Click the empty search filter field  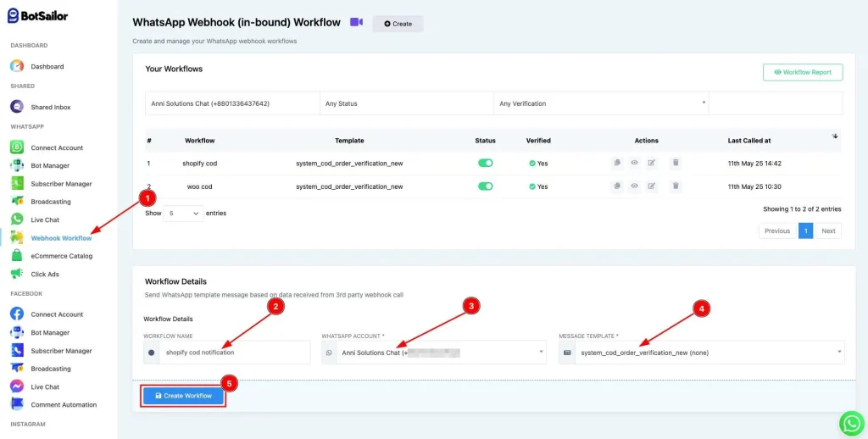[x=776, y=103]
